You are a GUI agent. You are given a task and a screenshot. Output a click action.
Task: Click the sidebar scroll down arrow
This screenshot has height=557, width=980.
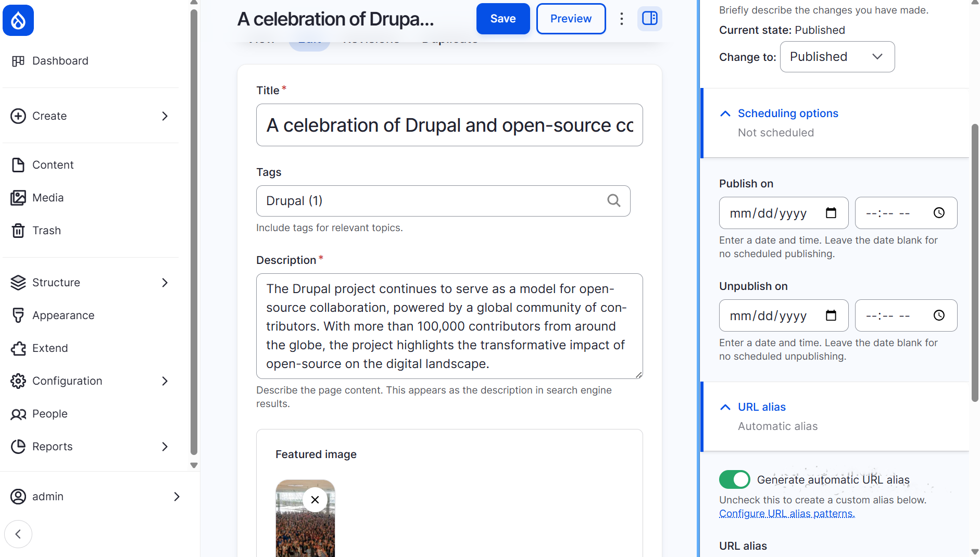click(194, 465)
